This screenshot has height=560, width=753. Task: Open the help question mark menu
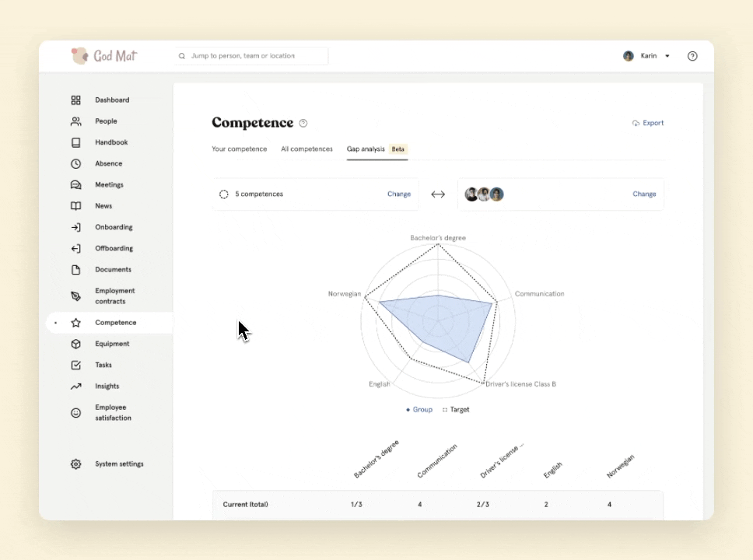(692, 55)
